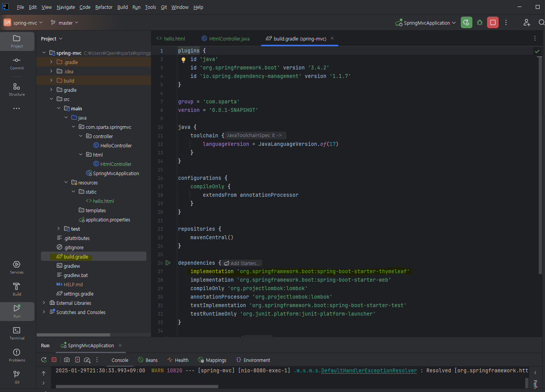Select the Beans tab in the Run panel
Viewport: 545px width, 392px height.
(148, 360)
